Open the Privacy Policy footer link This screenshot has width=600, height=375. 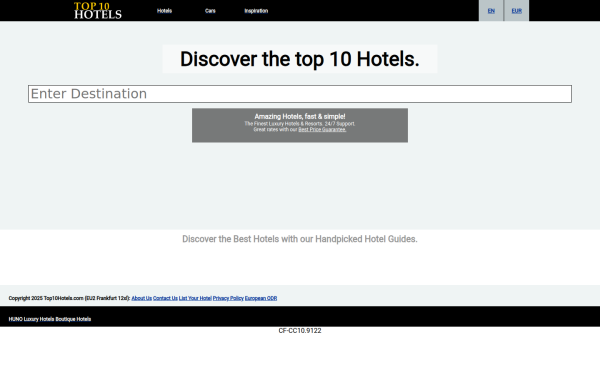(x=228, y=298)
